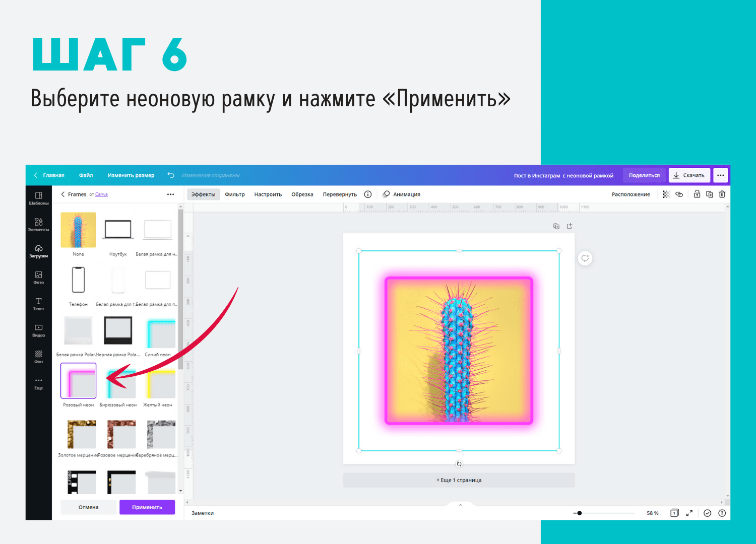The image size is (756, 544).
Task: Click the Текст tool in sidebar
Action: click(38, 304)
